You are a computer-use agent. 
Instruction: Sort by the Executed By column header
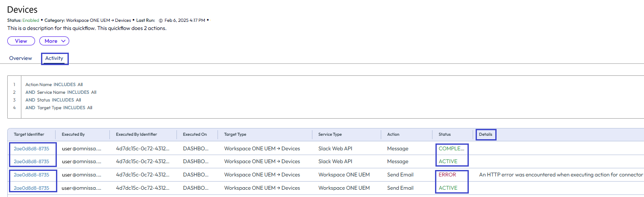tap(73, 134)
